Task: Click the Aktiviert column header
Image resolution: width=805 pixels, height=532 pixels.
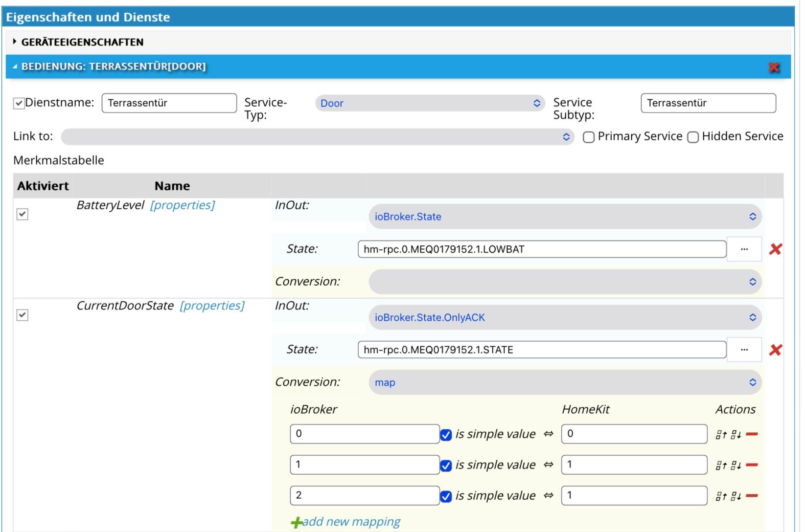Action: pos(43,186)
